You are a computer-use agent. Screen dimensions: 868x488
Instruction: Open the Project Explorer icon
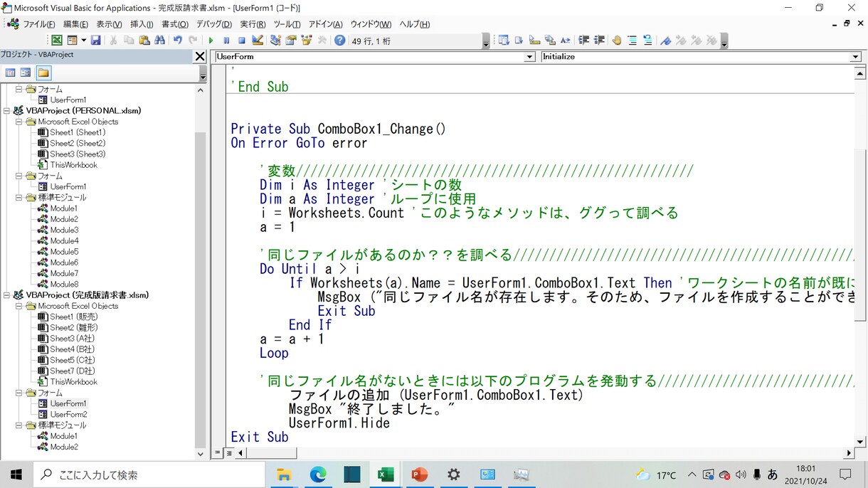click(x=275, y=41)
